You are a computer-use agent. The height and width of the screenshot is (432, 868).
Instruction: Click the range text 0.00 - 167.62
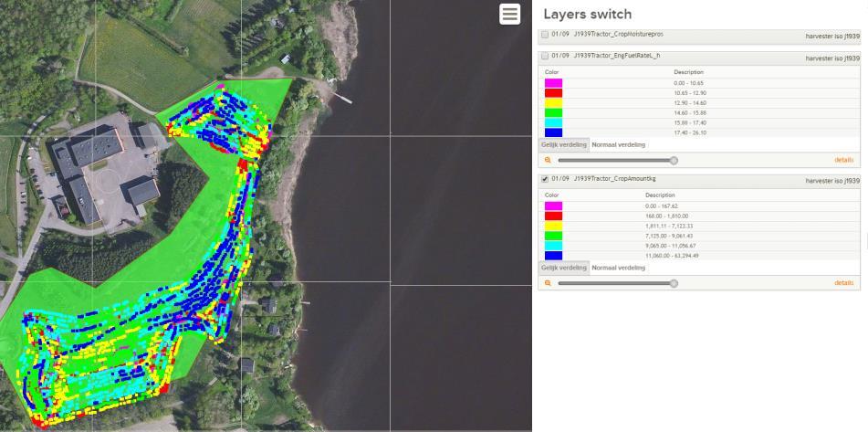(x=662, y=206)
